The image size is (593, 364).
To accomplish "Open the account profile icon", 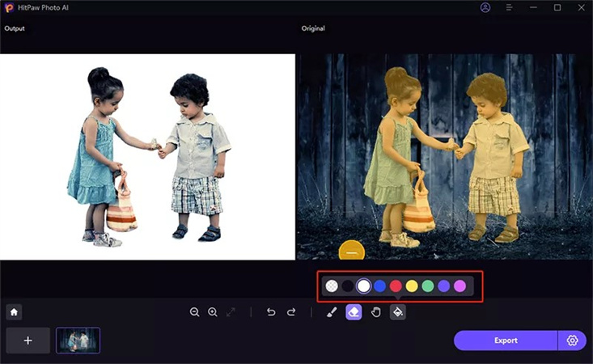I will click(x=485, y=7).
